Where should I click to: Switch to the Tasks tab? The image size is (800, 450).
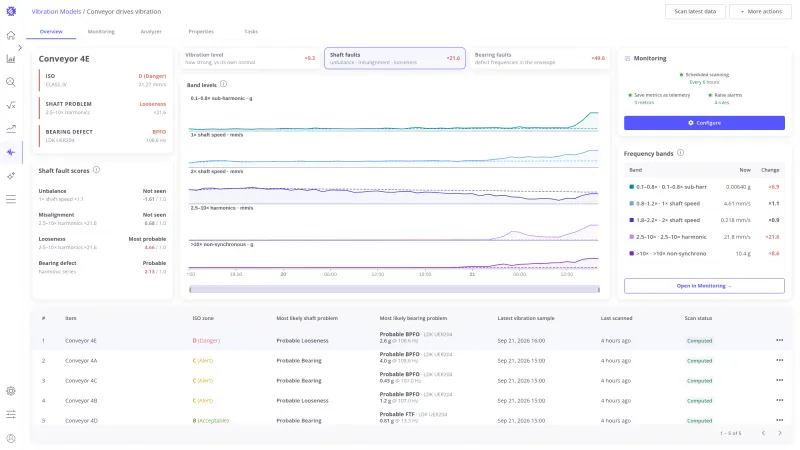point(251,32)
